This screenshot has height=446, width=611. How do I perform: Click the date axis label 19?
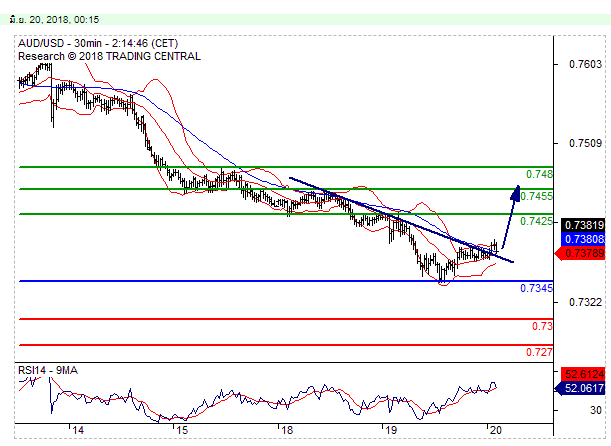[x=391, y=430]
